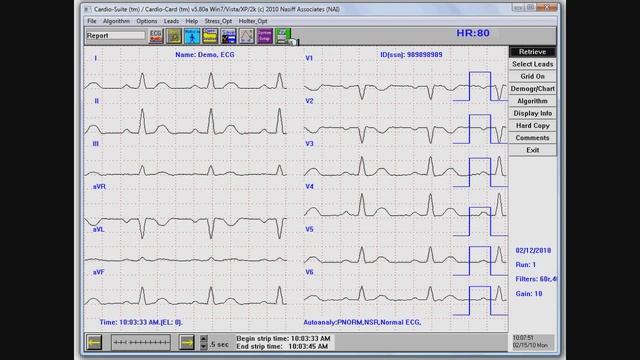
Task: Click the Algorithm side panel button
Action: pyautogui.click(x=533, y=101)
